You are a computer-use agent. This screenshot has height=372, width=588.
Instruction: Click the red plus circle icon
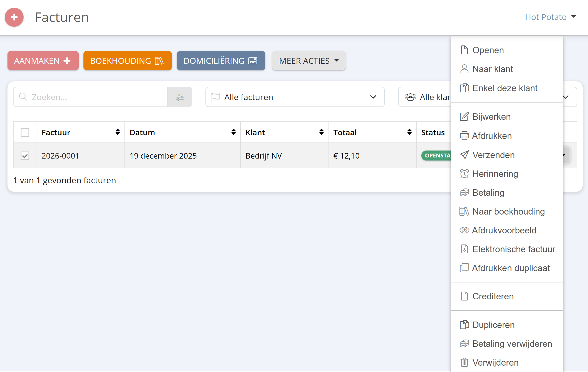pos(14,17)
